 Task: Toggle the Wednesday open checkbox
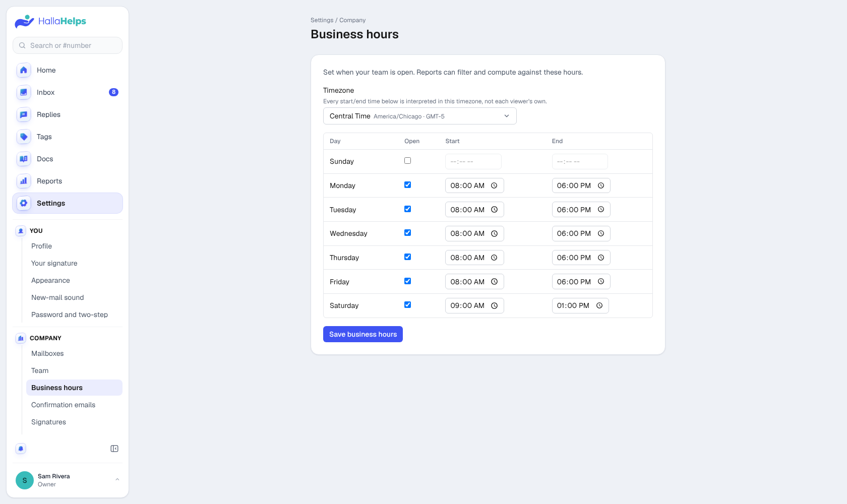pos(407,233)
